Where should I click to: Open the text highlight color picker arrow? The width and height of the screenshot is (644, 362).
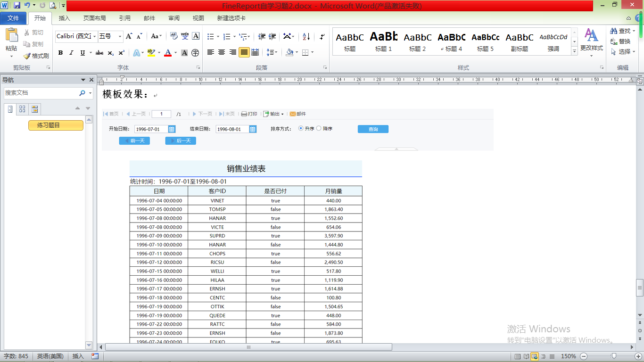159,53
